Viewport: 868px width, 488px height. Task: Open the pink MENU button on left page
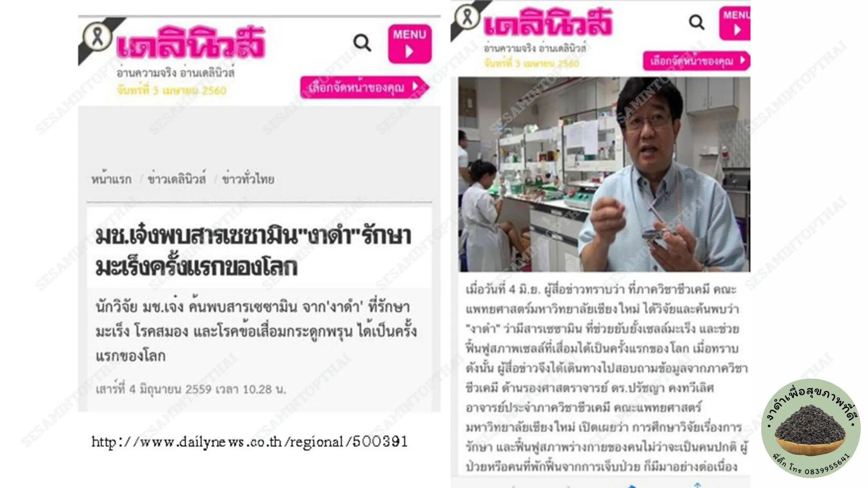pyautogui.click(x=410, y=44)
